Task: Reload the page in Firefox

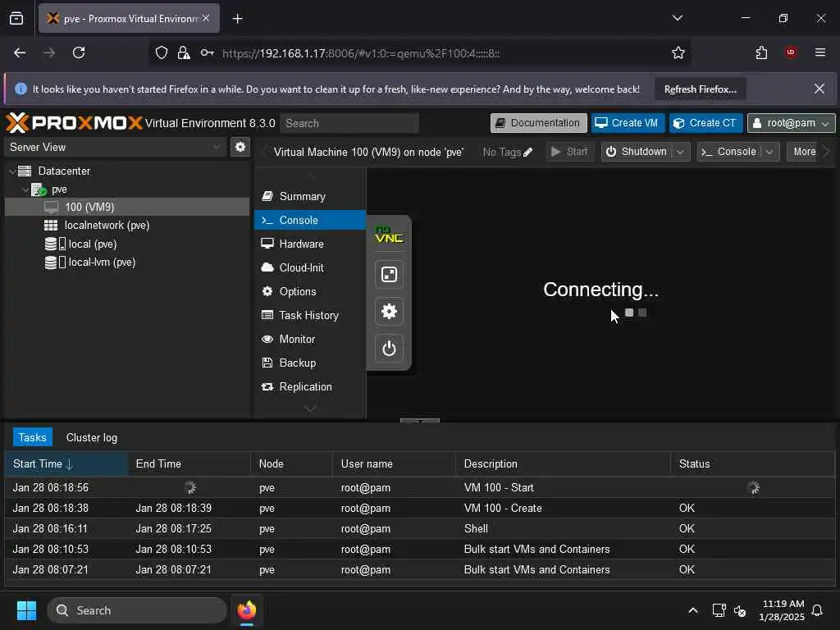Action: tap(79, 52)
